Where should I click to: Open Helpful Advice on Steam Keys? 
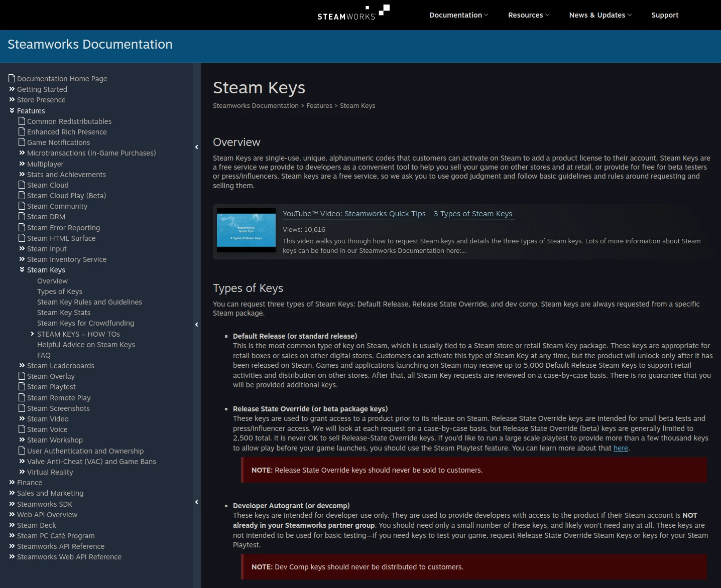86,345
